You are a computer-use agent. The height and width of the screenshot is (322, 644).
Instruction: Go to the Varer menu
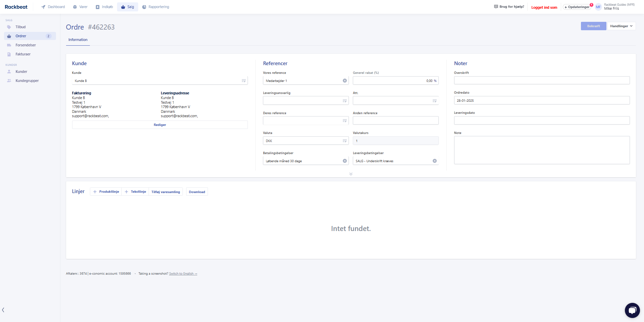pyautogui.click(x=80, y=7)
